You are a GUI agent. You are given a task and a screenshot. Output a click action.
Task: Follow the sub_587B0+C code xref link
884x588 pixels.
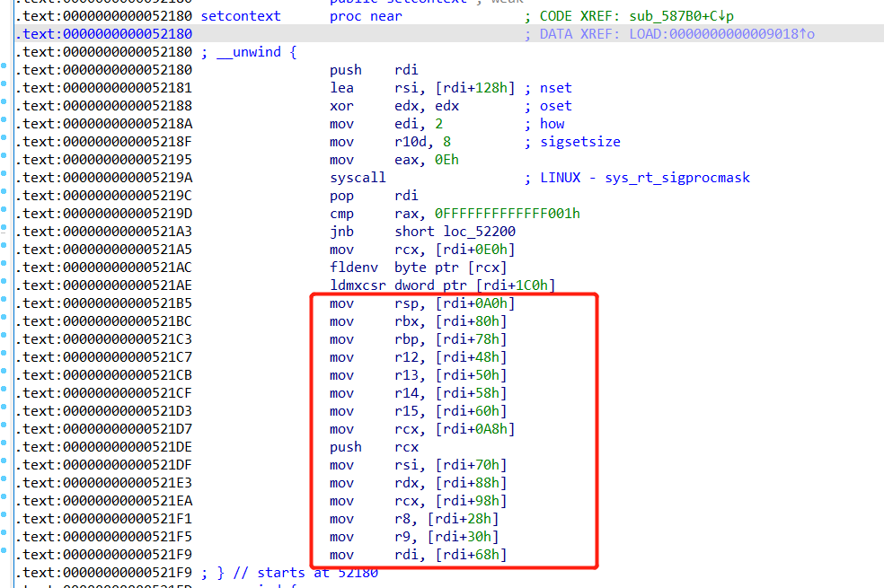(682, 16)
